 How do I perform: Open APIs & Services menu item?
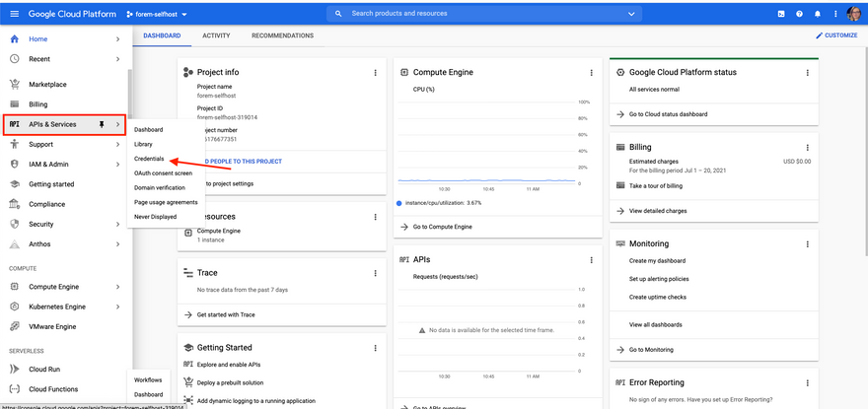click(x=64, y=124)
